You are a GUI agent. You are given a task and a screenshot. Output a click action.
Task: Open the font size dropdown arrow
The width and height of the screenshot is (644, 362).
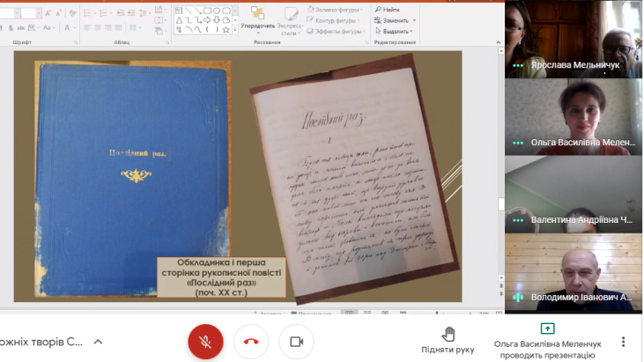(x=38, y=13)
